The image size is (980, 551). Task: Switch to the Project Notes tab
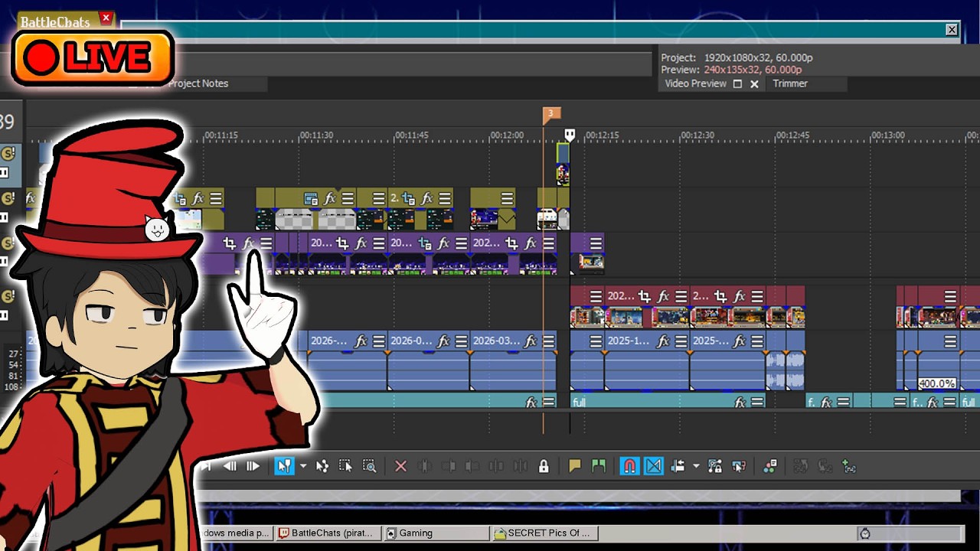[198, 83]
